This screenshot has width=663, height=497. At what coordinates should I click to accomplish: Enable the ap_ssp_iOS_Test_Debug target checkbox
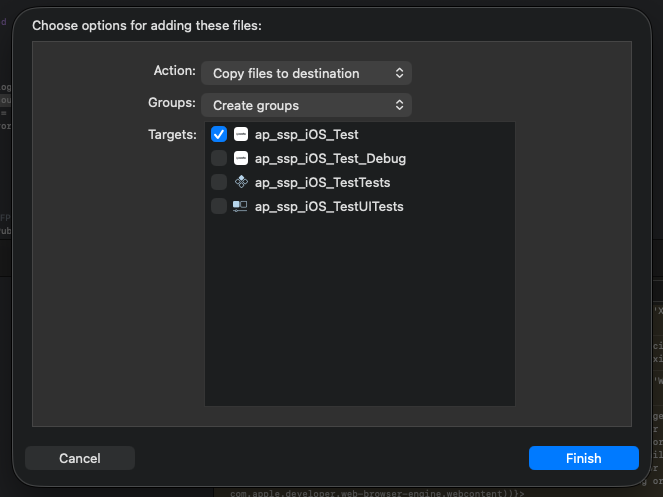click(219, 158)
